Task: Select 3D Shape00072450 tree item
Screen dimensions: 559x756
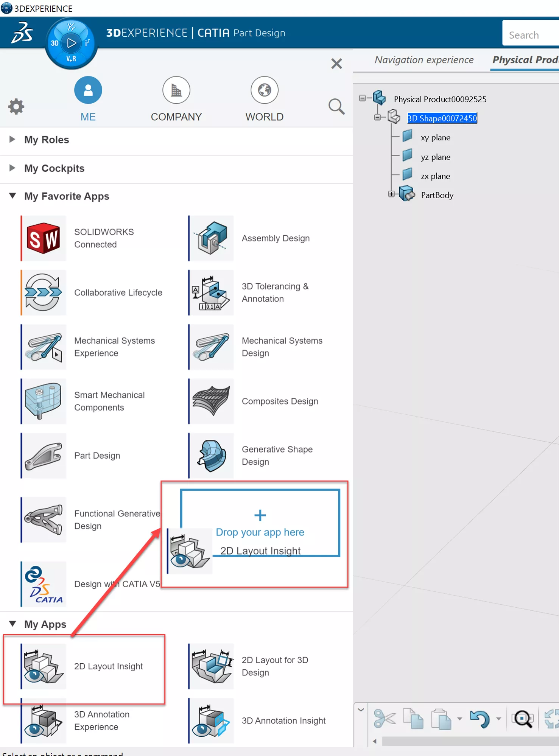Action: tap(442, 118)
